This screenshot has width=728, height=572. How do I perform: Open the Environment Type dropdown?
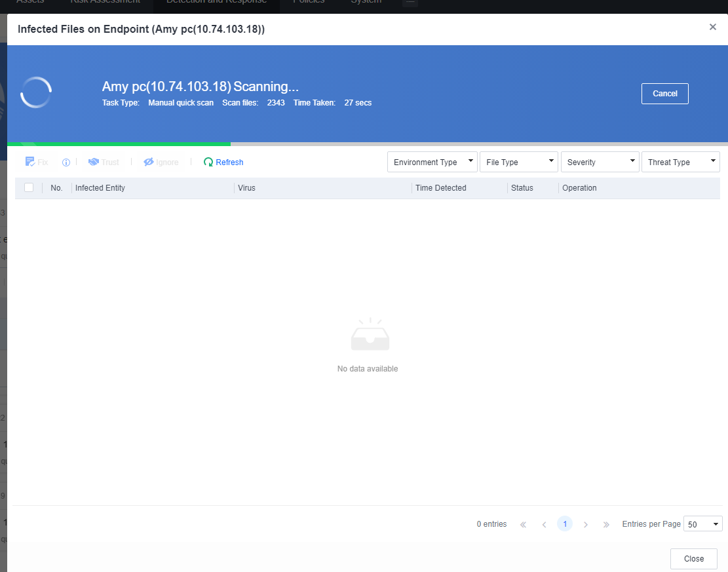[432, 162]
